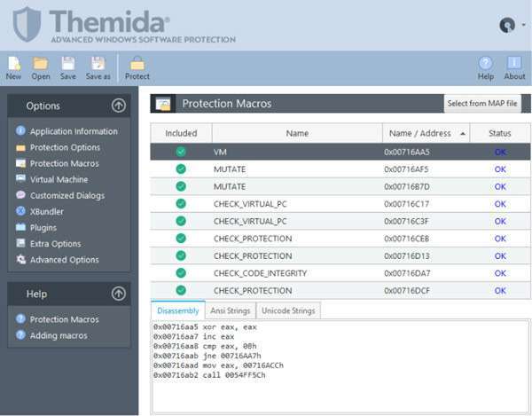
Task: Collapse the Options panel
Action: point(119,106)
